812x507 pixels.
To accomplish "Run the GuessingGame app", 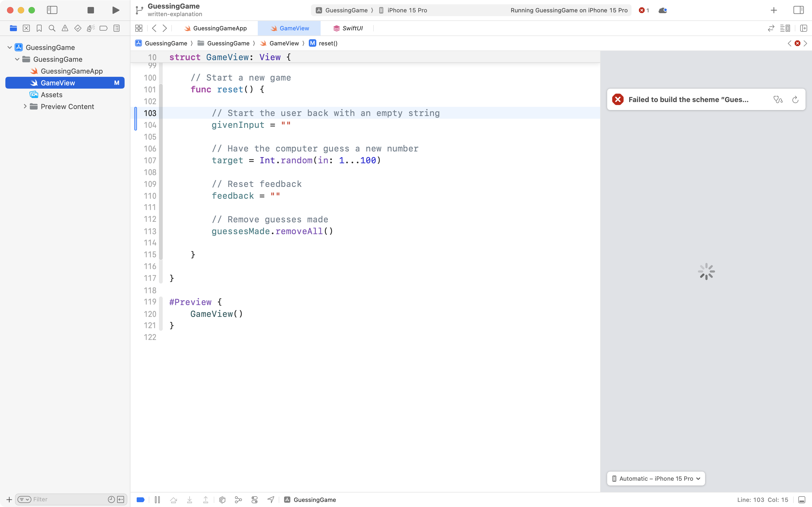I will [x=115, y=10].
